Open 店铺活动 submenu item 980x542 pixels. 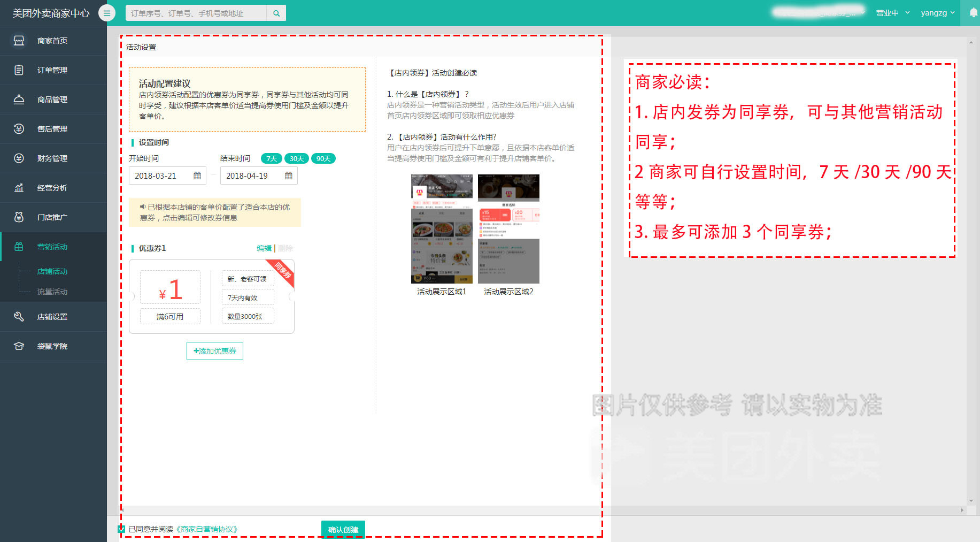[x=52, y=271]
